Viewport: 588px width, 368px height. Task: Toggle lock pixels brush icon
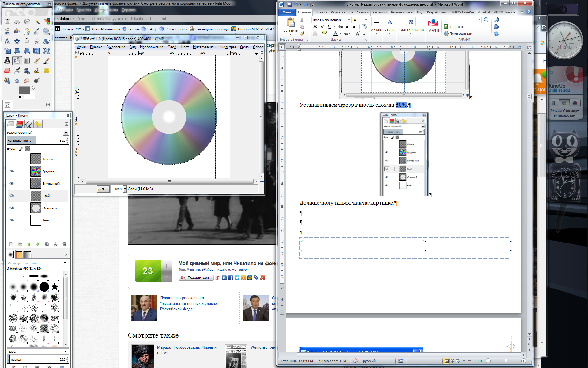(x=21, y=149)
